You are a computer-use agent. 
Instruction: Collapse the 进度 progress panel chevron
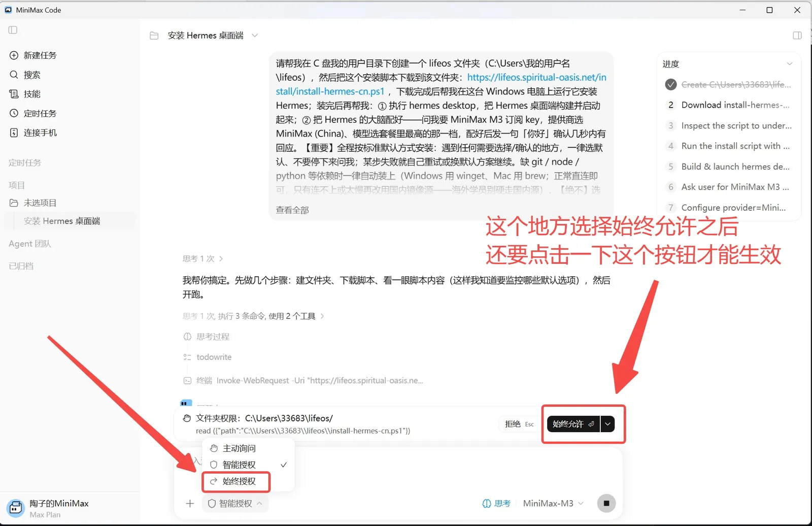click(x=789, y=64)
